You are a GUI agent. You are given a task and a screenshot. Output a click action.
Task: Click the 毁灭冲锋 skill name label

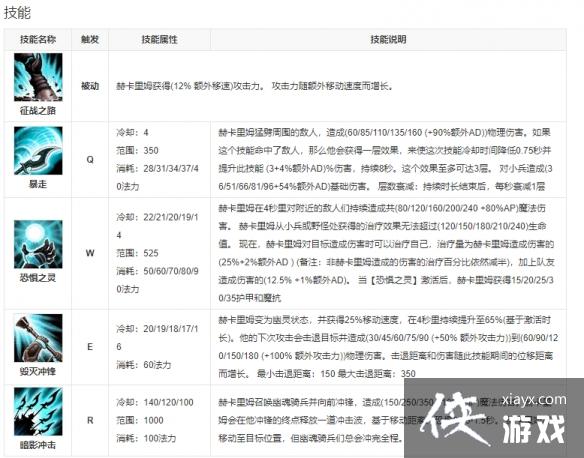[x=38, y=372]
